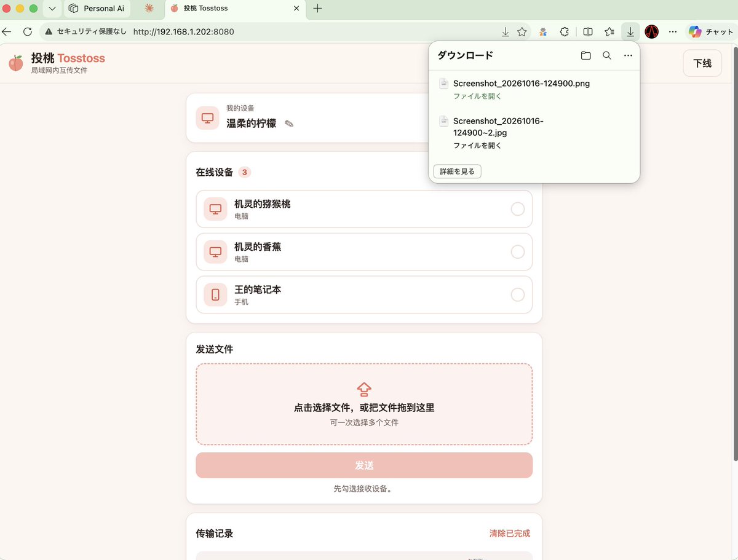Switch to the orange starburst tab
Viewport: 738px width, 560px height.
click(x=149, y=9)
